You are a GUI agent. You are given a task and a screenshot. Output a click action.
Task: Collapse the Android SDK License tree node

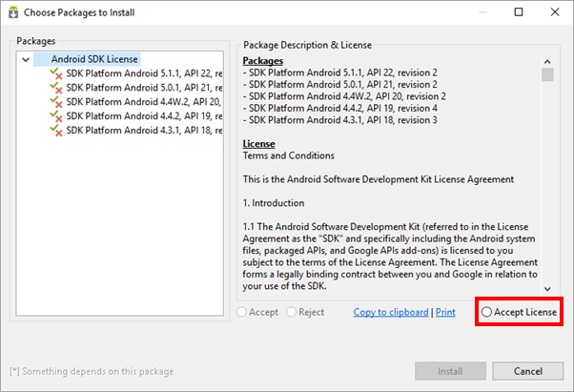26,59
